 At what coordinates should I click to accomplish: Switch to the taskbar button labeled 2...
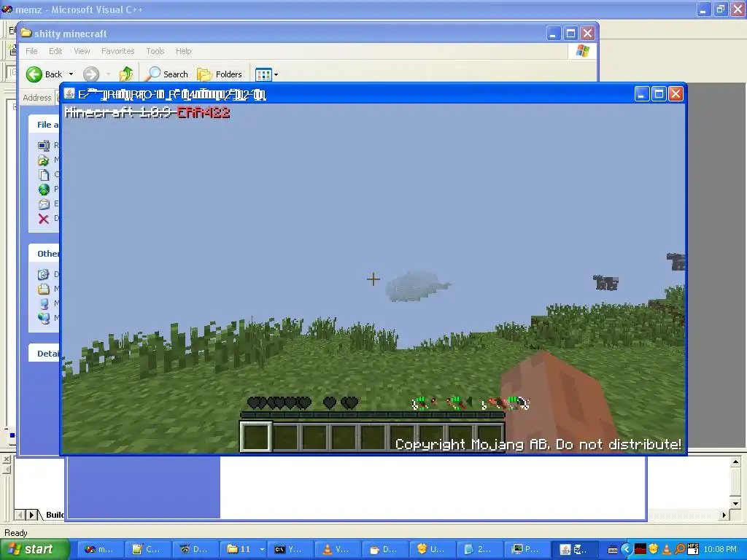point(479,549)
